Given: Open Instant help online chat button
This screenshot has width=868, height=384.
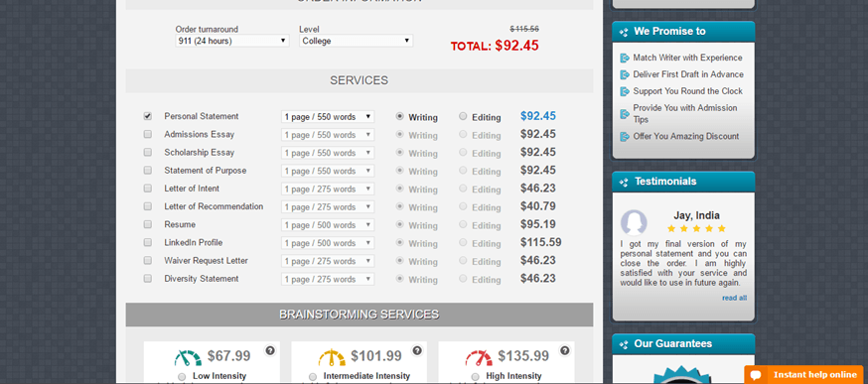Looking at the screenshot, I should [x=803, y=375].
